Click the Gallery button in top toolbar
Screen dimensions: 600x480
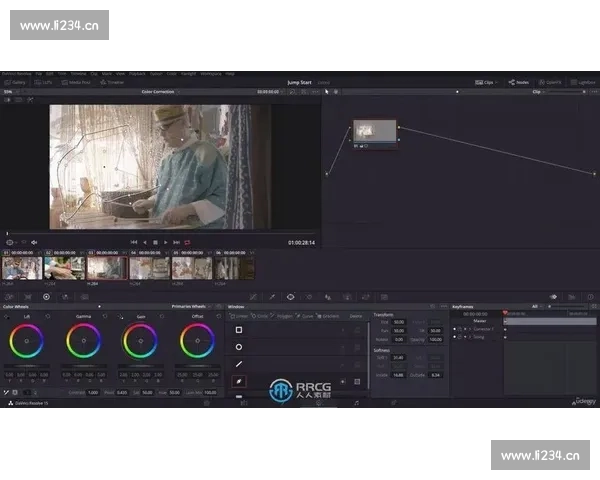click(15, 82)
